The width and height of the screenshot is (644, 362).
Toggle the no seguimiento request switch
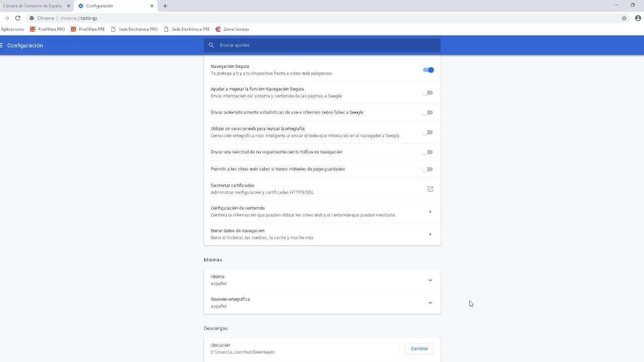(428, 152)
